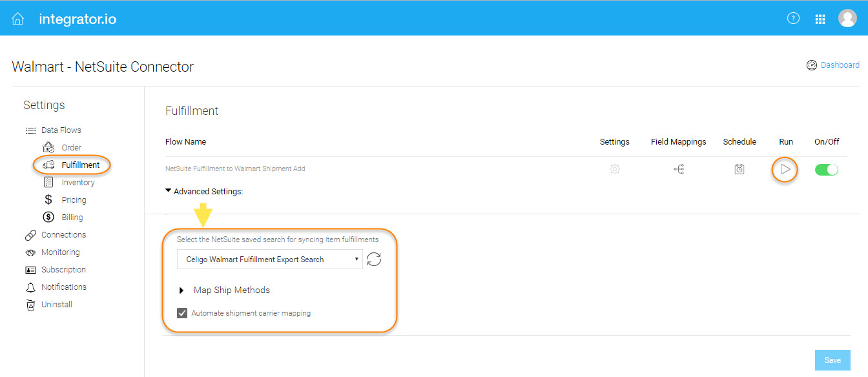The height and width of the screenshot is (377, 868).
Task: Open the help question mark icon
Action: coord(793,19)
